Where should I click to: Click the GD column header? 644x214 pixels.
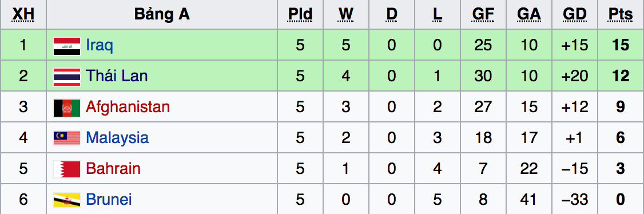pos(575,15)
